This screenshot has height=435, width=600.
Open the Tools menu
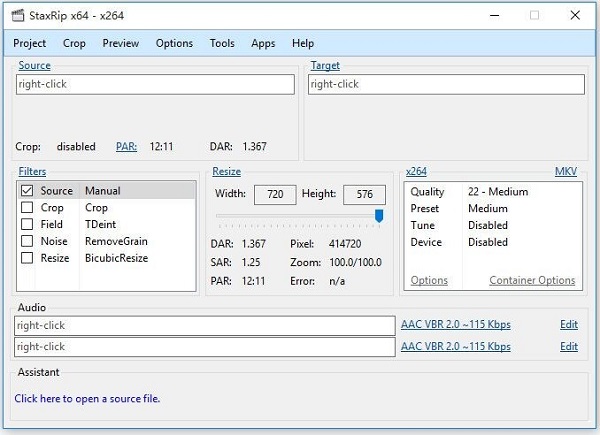[222, 43]
